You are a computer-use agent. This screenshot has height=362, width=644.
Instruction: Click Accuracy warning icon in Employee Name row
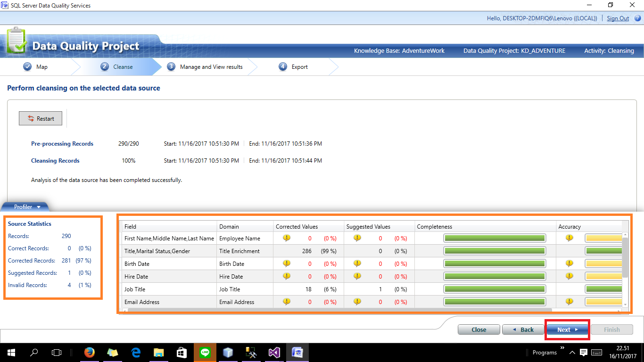tap(570, 238)
